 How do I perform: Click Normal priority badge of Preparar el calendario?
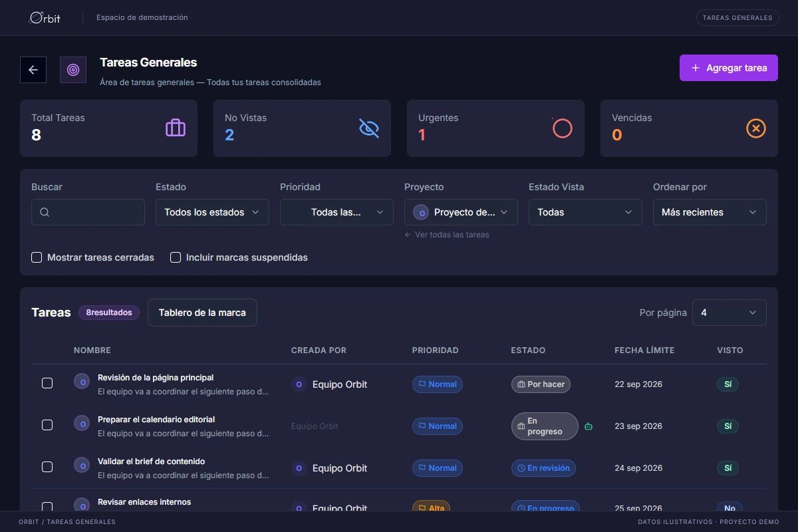click(x=438, y=426)
